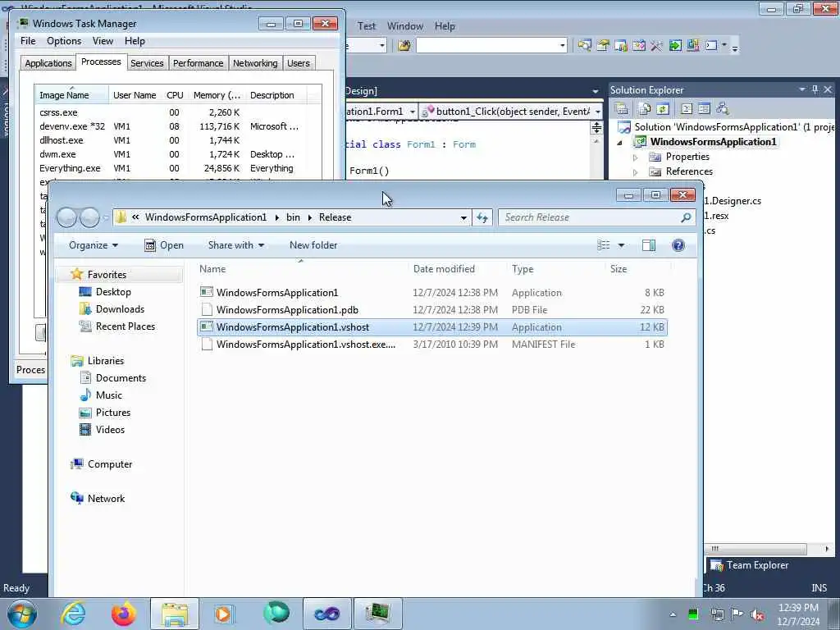Click the Windows Start orb

pos(22,614)
